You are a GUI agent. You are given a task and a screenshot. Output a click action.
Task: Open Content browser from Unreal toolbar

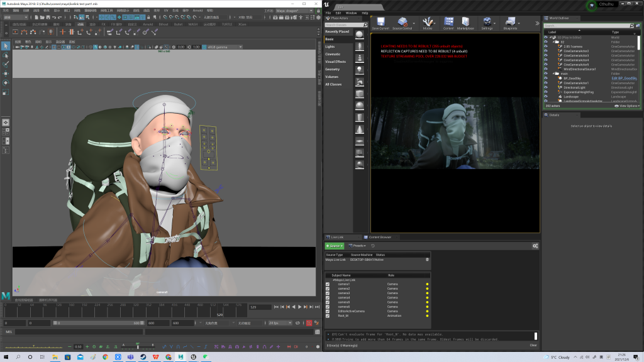click(448, 23)
